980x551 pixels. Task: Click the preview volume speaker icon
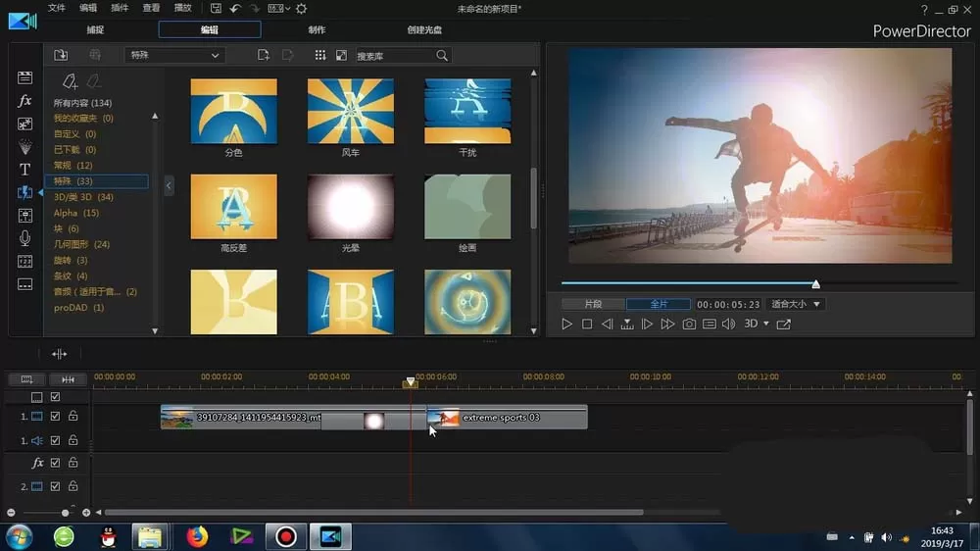729,324
